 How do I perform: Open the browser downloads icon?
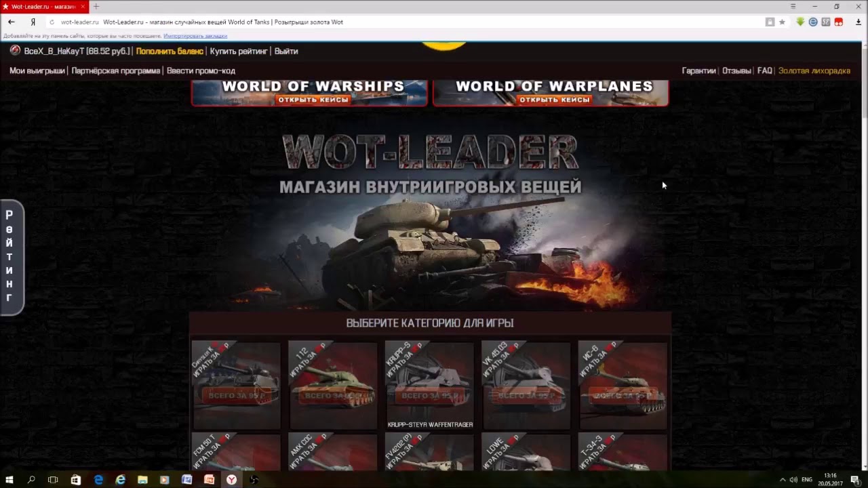858,22
